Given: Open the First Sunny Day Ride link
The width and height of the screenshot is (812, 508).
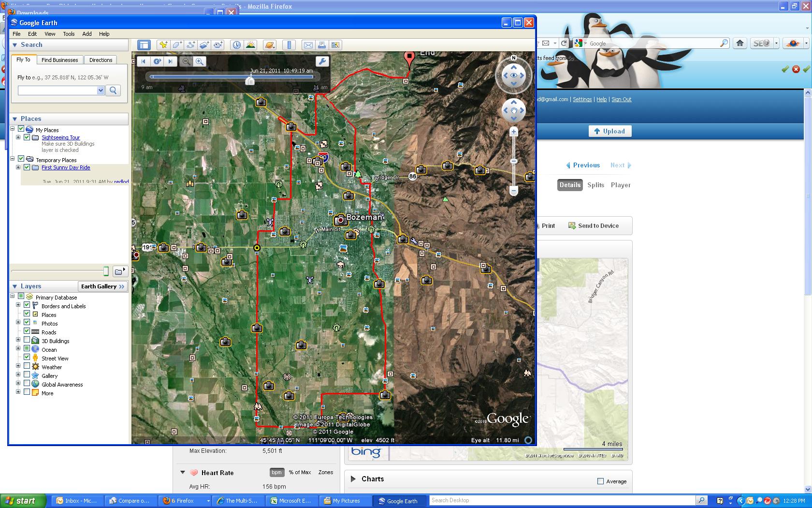Looking at the screenshot, I should coord(66,167).
